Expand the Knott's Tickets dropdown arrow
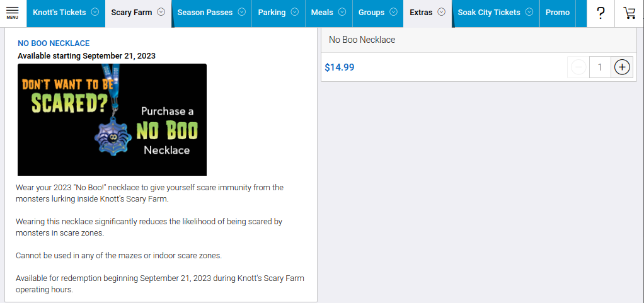Screen dimensions: 644x303 [x=95, y=12]
